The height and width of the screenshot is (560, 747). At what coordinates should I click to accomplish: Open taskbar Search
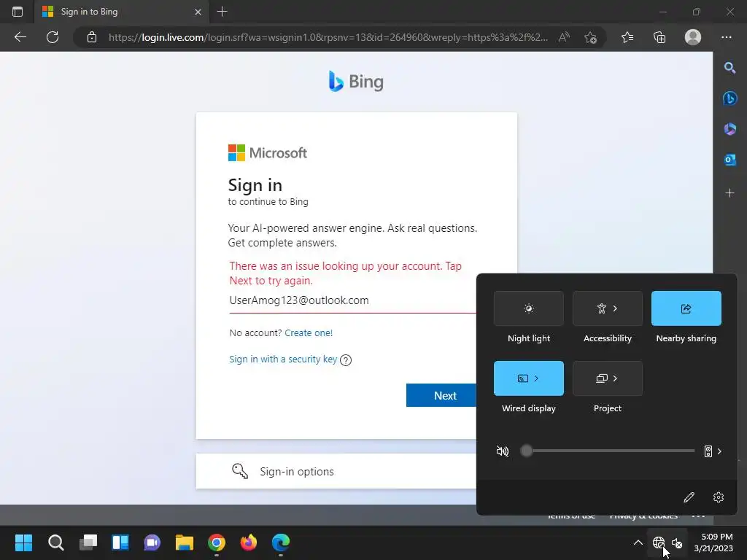(x=55, y=542)
